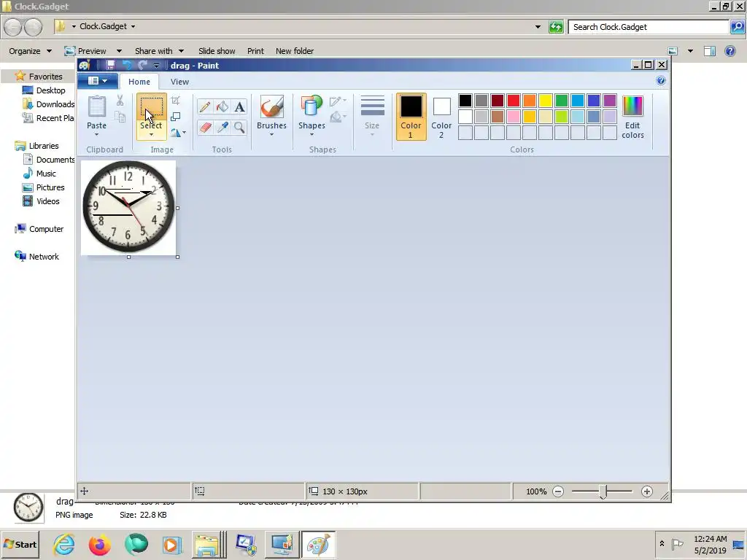This screenshot has width=747, height=560.
Task: Click the Shapes gallery icon
Action: coord(311,106)
